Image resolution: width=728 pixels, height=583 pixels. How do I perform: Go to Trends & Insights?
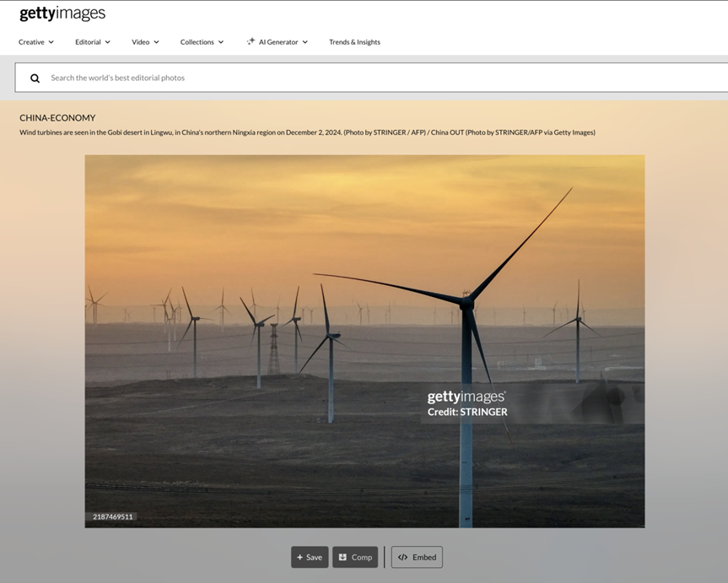[x=354, y=42]
